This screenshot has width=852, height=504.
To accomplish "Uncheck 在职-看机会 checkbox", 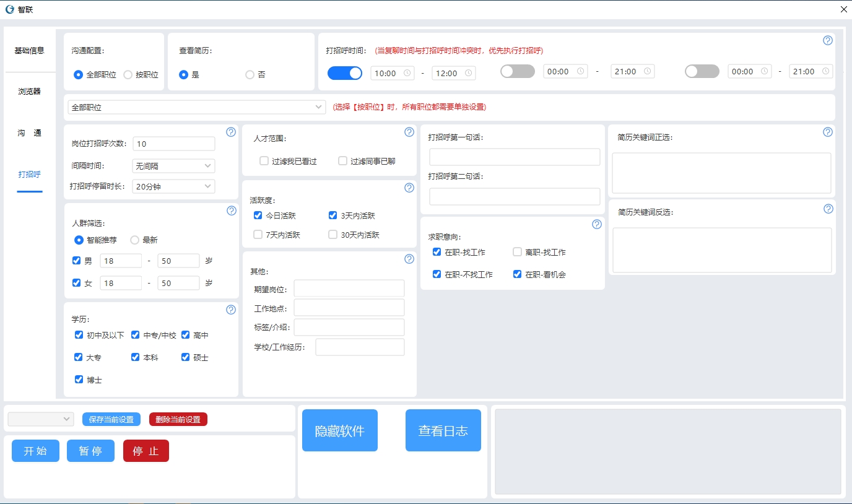I will point(518,274).
